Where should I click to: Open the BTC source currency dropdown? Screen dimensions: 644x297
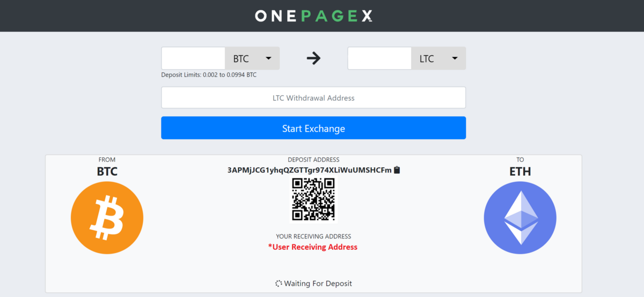[252, 58]
